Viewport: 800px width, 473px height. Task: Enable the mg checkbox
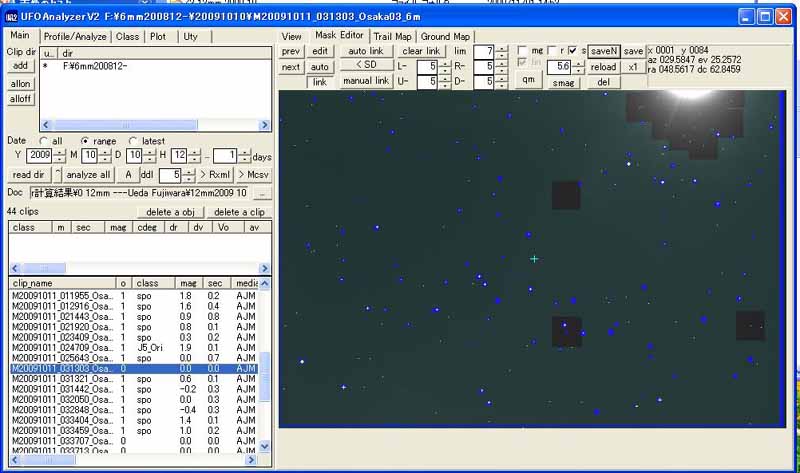coord(523,51)
